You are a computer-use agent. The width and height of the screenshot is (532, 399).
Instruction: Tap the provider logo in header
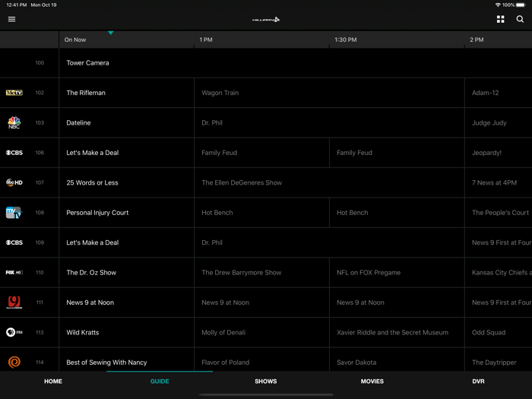266,20
